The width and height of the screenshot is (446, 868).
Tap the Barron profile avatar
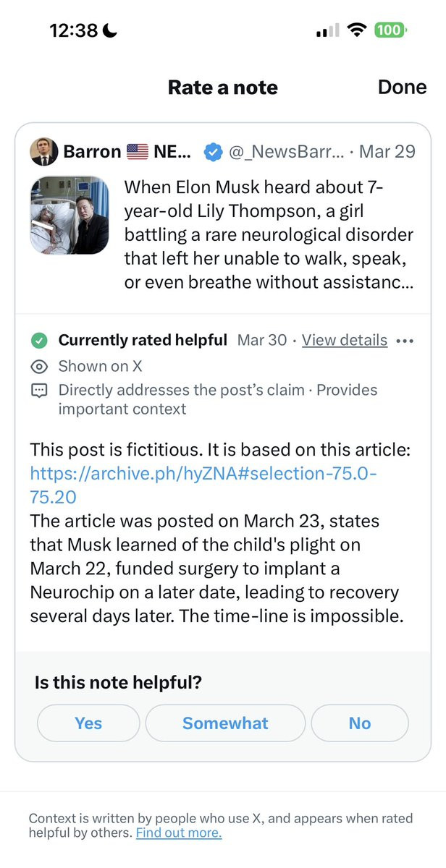(44, 152)
